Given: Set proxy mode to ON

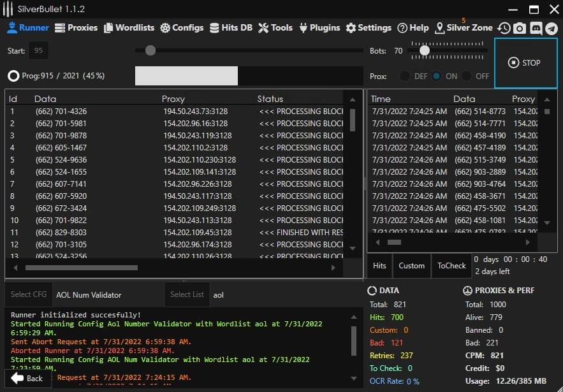Looking at the screenshot, I should (x=437, y=76).
